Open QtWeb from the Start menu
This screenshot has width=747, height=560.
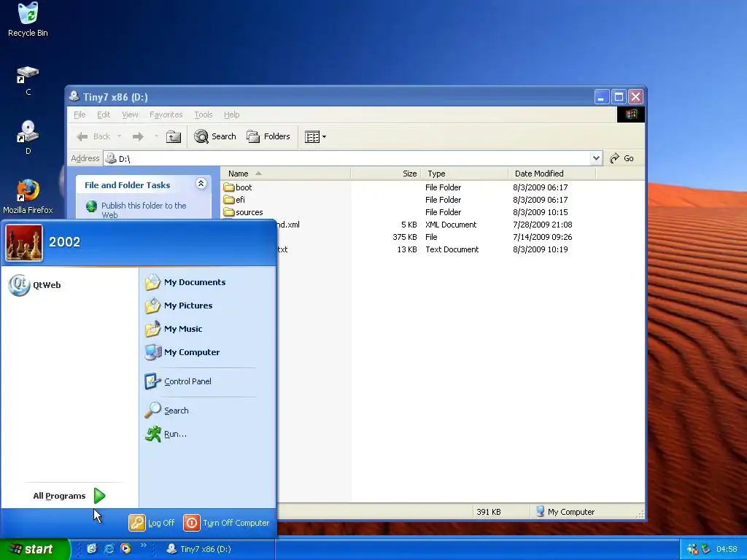35,285
